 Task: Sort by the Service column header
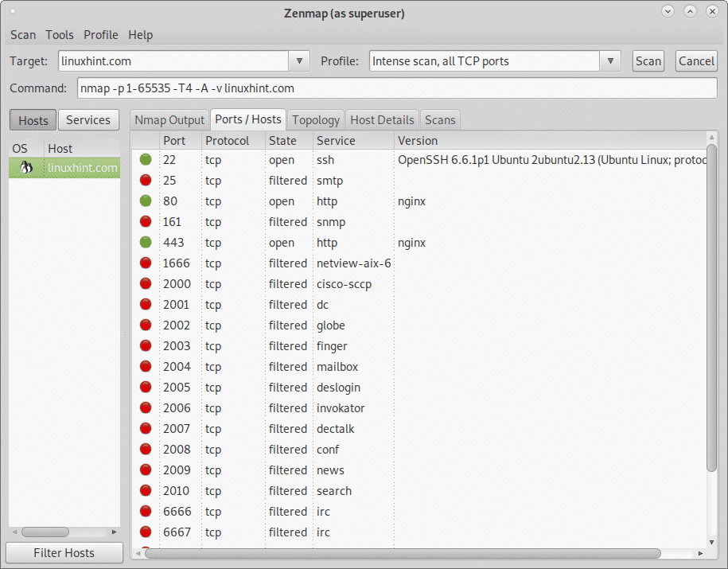click(x=354, y=141)
